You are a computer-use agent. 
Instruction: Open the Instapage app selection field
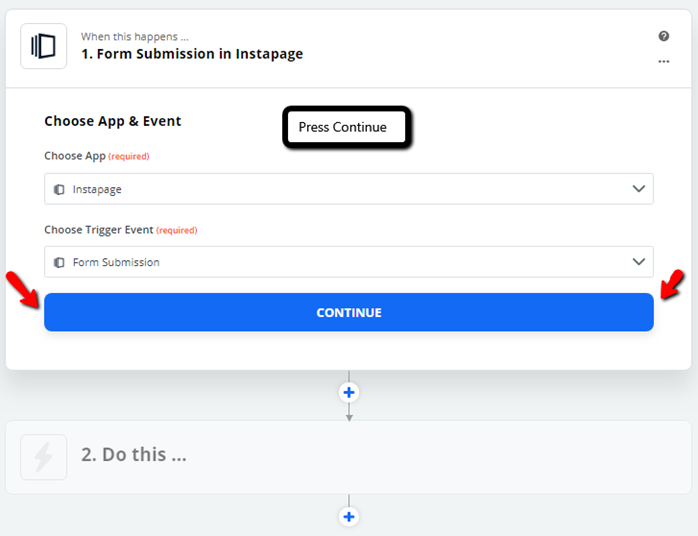[x=349, y=189]
